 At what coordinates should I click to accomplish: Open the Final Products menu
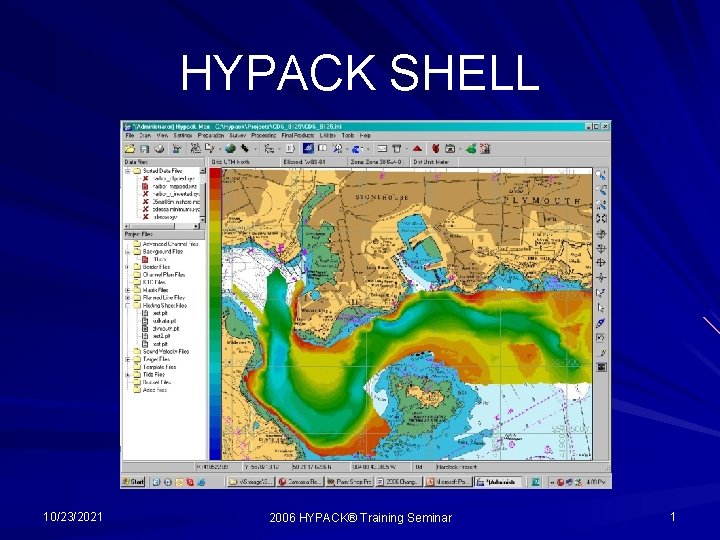click(x=298, y=135)
